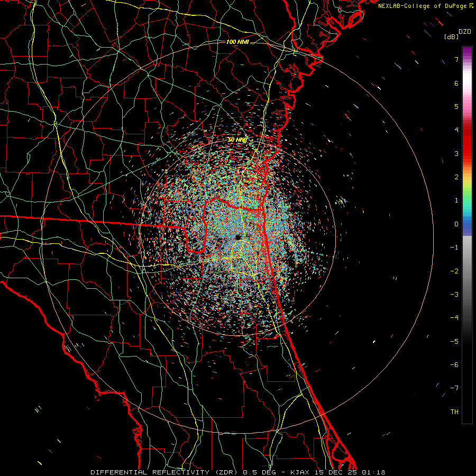Click the 5 value on the color scale
Image resolution: width=476 pixels, height=476 pixels.
pos(456,106)
